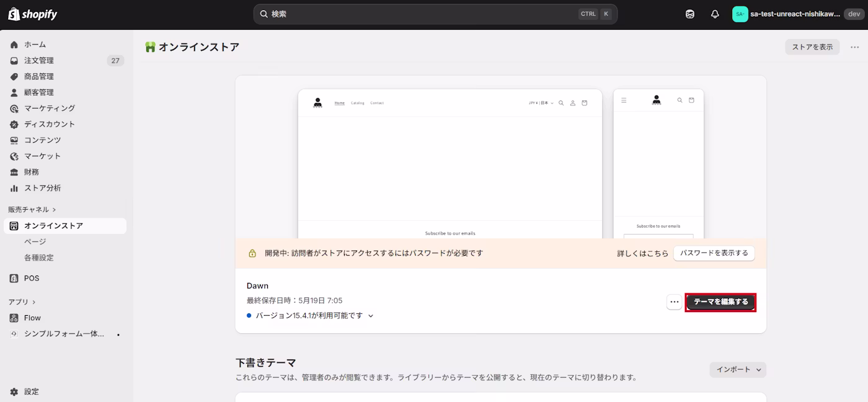Open シンプルフォーム app entry
868x402 pixels.
[x=65, y=334]
